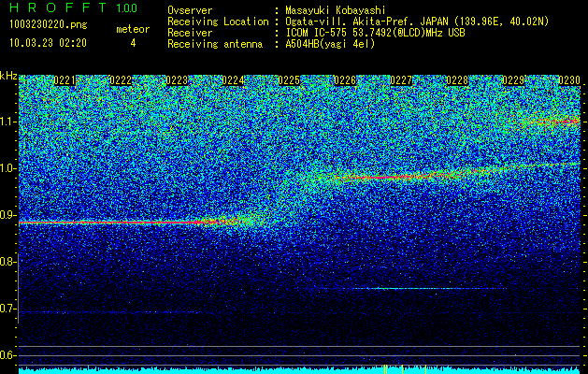Click the 0230 time marker
Viewport: 588px width, 374px height.
coord(569,80)
